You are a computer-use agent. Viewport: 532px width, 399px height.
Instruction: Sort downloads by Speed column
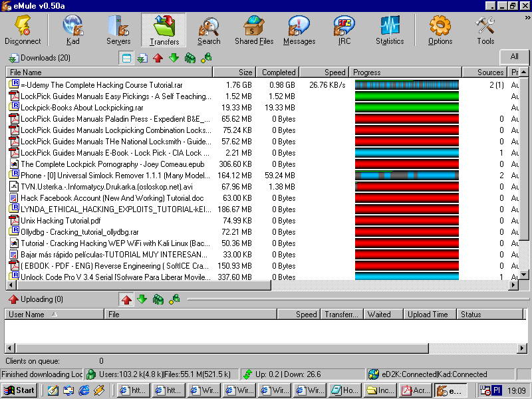[x=324, y=72]
